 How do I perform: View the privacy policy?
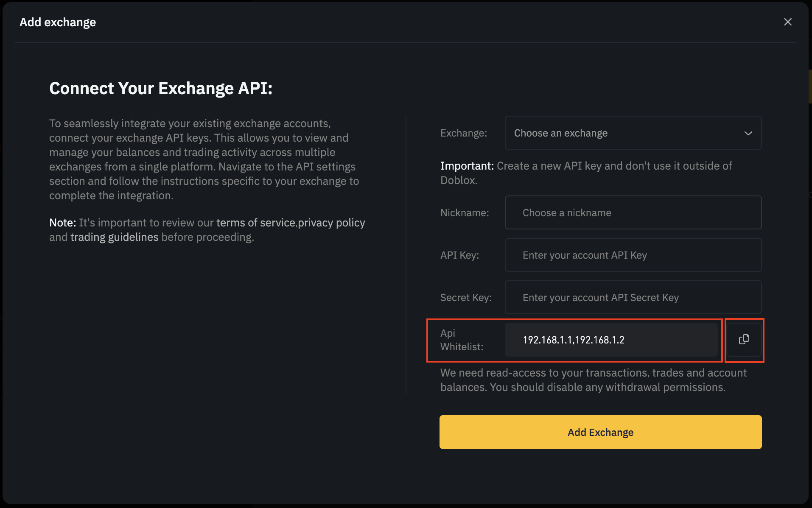(331, 222)
